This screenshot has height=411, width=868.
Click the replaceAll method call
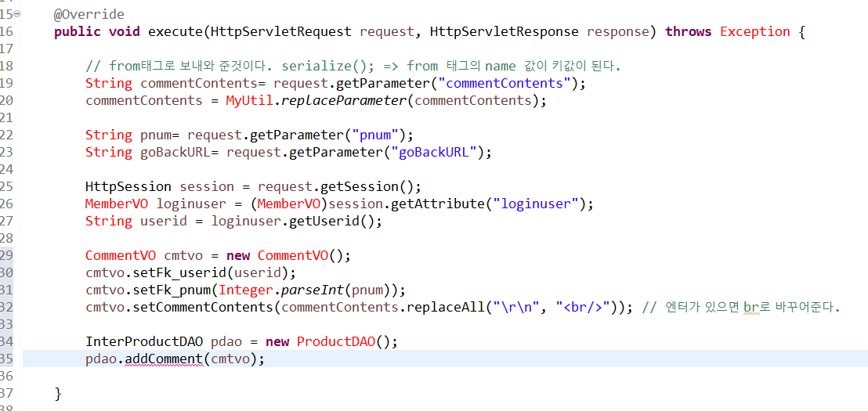(446, 308)
